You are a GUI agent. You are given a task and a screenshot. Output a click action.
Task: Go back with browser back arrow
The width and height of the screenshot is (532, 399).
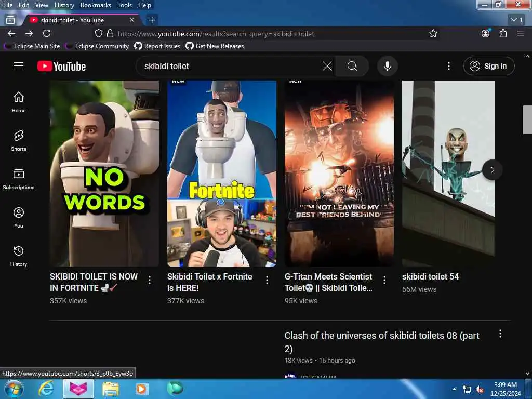11,34
